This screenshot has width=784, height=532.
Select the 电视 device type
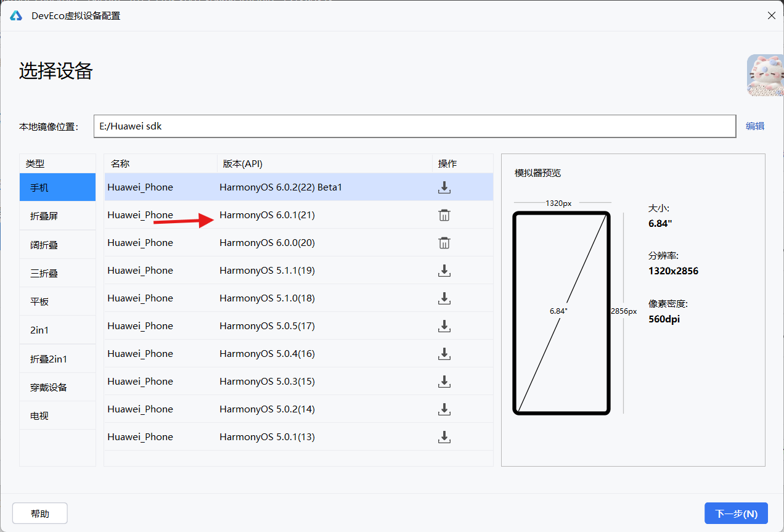click(58, 415)
